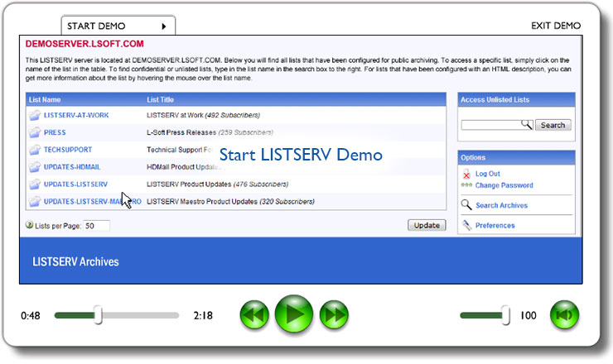
Task: Open the UPDATES-LISTSERV-MAESTRO list
Action: (x=92, y=202)
